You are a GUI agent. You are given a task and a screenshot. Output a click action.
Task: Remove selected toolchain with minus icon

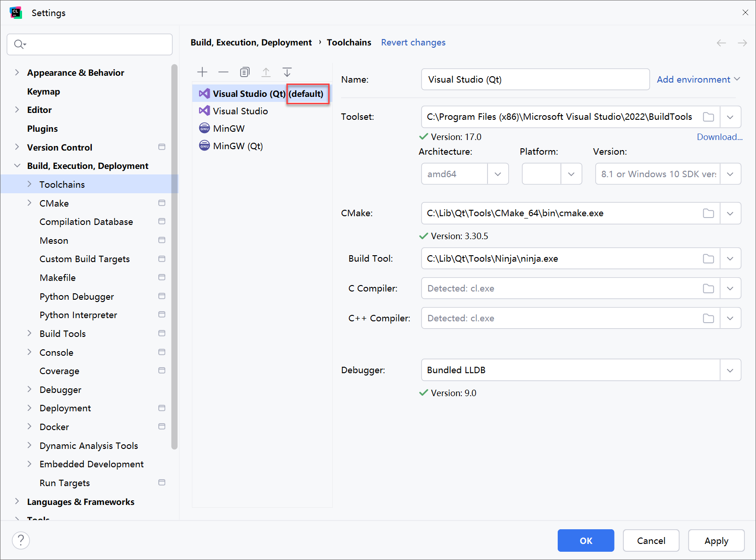pos(224,72)
